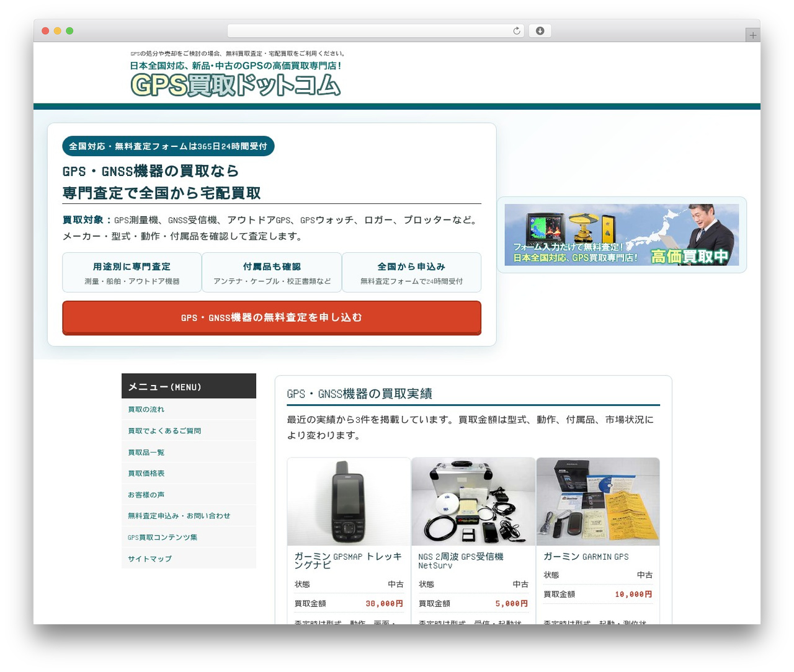Click the メニュー(MENU) sidebar header

[x=189, y=386]
